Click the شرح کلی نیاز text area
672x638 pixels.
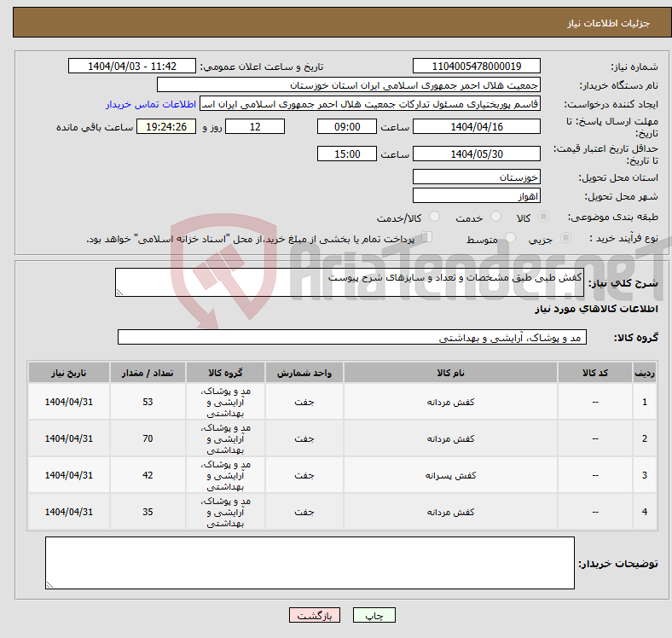(x=350, y=283)
